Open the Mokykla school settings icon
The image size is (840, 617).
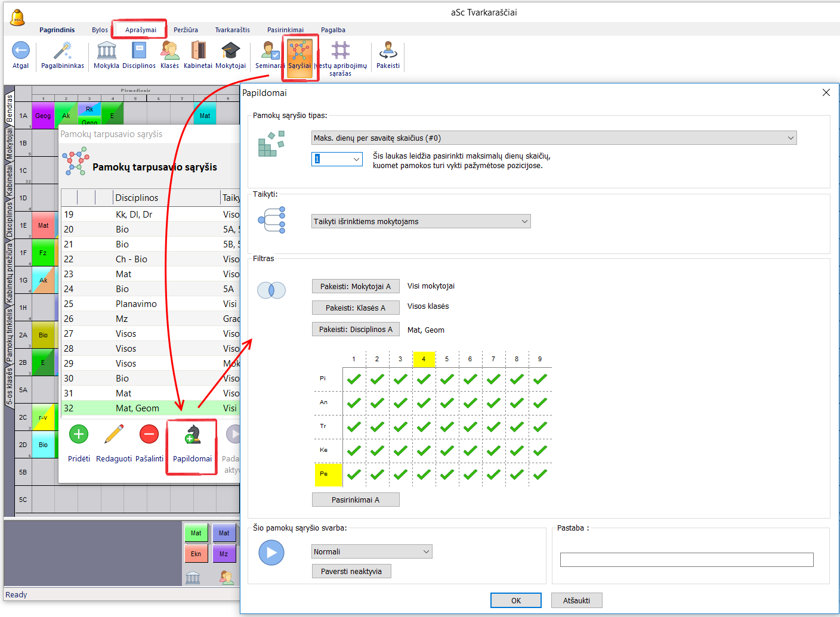tap(106, 51)
